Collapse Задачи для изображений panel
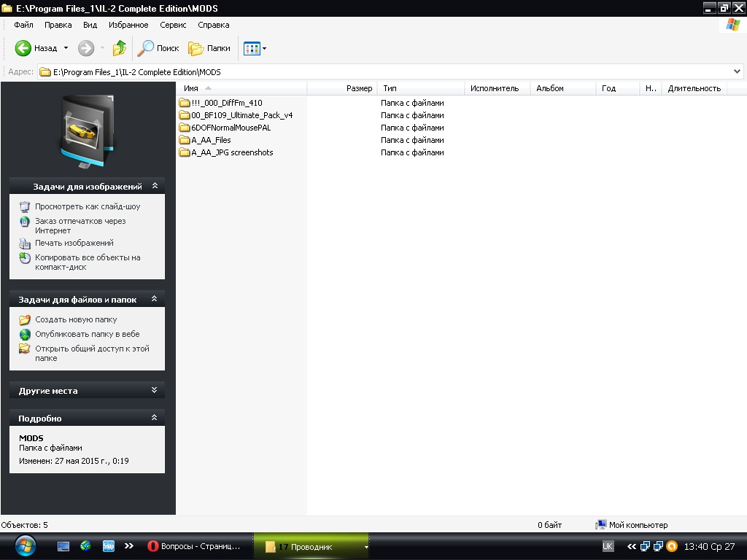747x560 pixels. click(155, 186)
